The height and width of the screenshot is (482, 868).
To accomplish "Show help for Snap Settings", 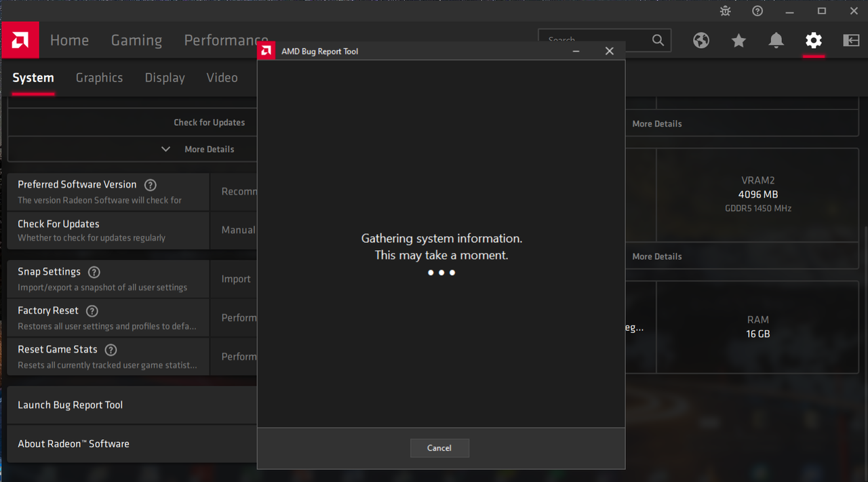I will tap(94, 272).
